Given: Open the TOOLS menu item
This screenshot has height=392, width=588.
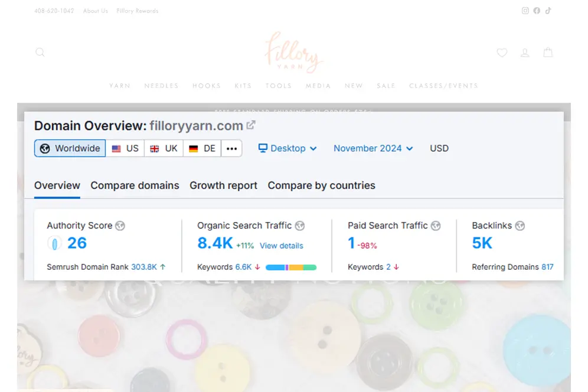Looking at the screenshot, I should [279, 86].
